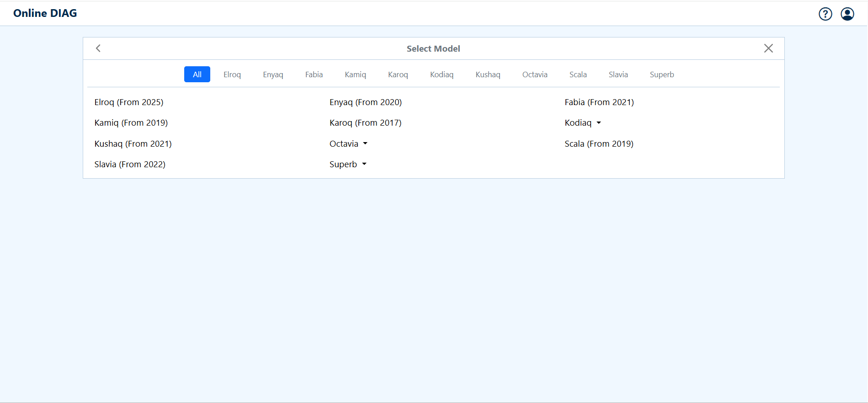This screenshot has height=403, width=868.
Task: Click the Online DIAG title logo
Action: pyautogui.click(x=45, y=13)
